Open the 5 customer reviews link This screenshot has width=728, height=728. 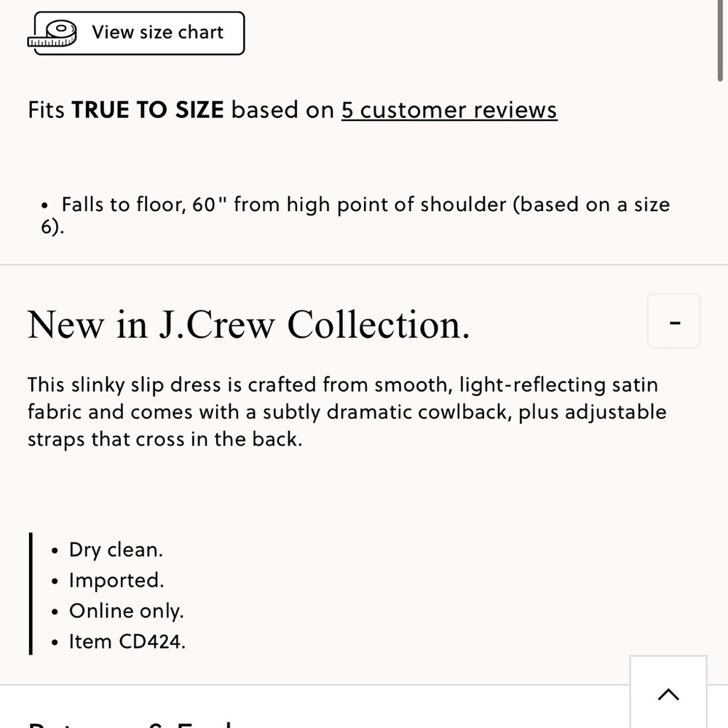pyautogui.click(x=449, y=111)
